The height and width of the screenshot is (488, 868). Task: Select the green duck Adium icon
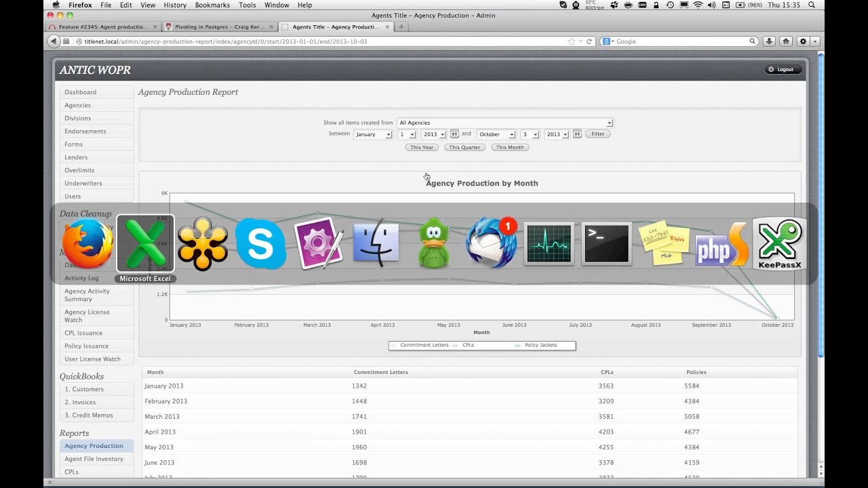tap(434, 244)
